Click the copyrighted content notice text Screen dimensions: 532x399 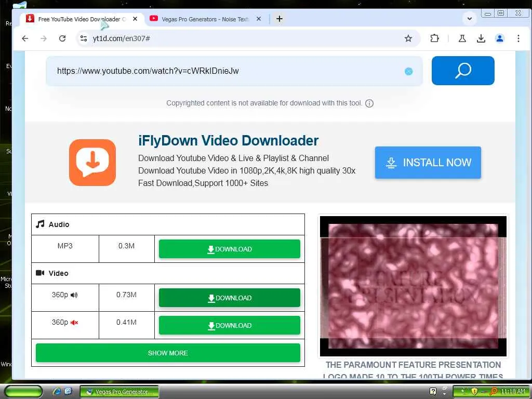tap(264, 103)
